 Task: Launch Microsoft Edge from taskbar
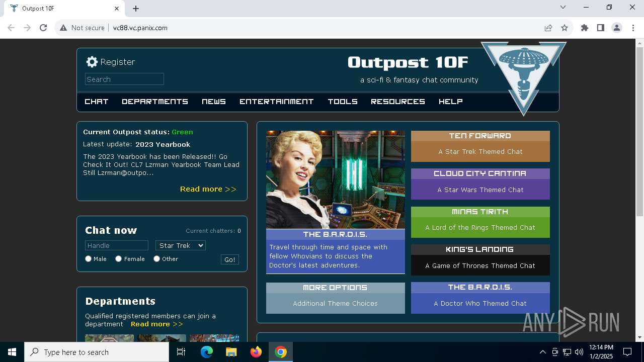(207, 352)
